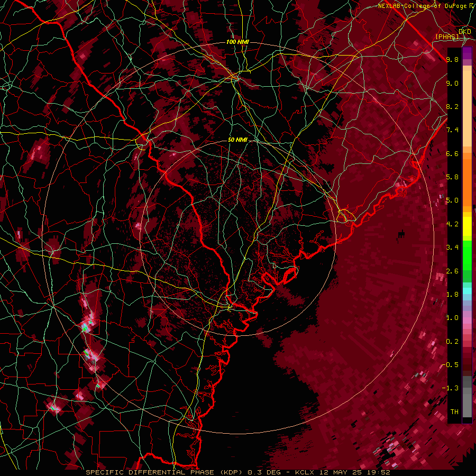Click the -1.3 value on the color scale
Screen dimensions: 476x476
[x=451, y=388]
